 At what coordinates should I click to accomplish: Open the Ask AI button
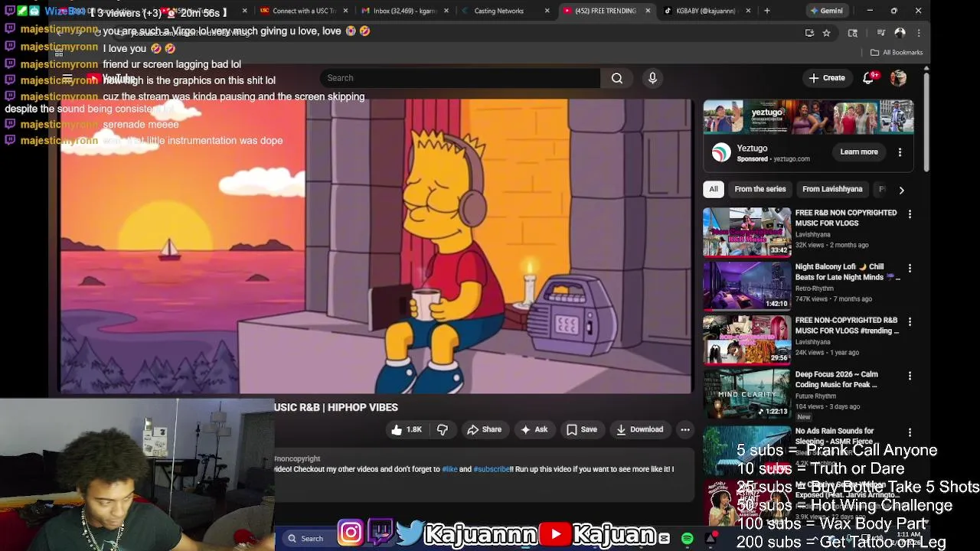coord(534,430)
